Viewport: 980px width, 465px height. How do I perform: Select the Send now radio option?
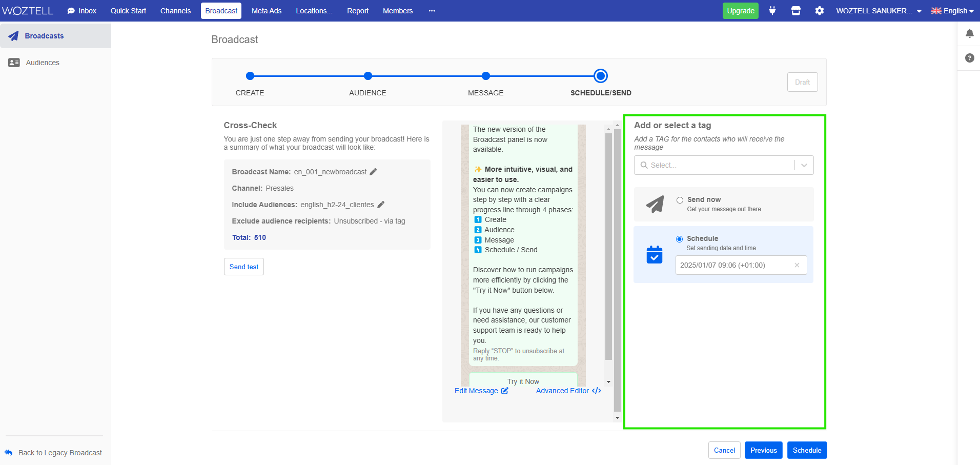click(x=680, y=200)
